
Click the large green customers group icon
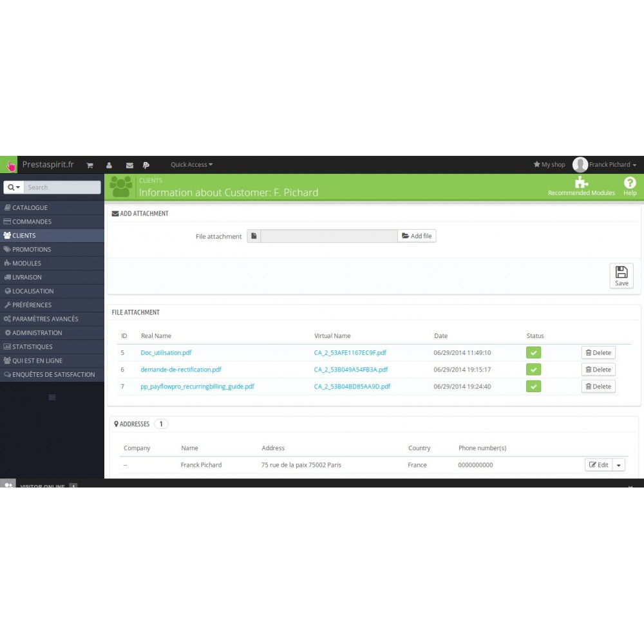[x=121, y=187]
